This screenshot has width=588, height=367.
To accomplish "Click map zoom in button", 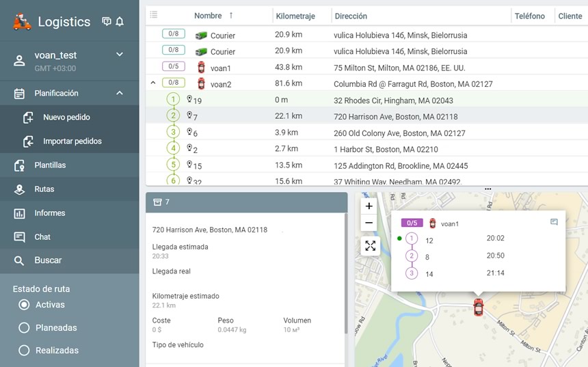I will (369, 206).
